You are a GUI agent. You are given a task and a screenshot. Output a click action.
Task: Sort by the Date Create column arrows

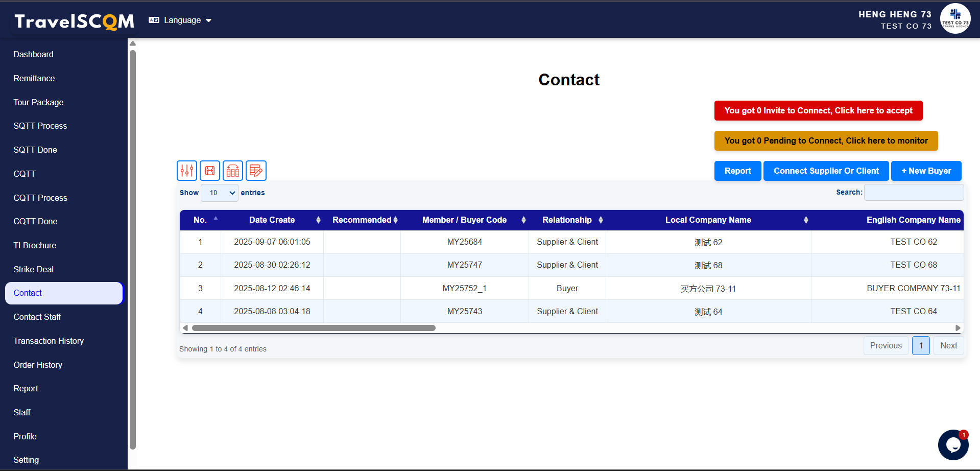pyautogui.click(x=318, y=220)
